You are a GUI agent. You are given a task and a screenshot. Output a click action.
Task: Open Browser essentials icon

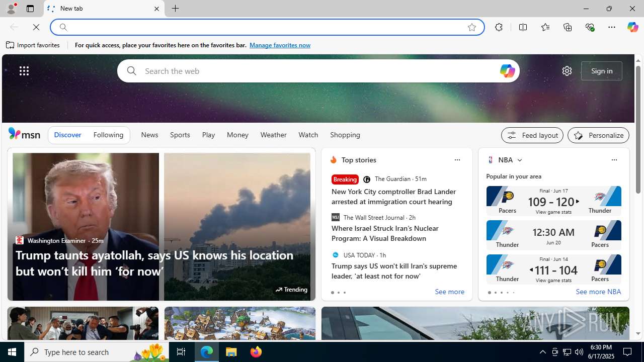point(590,27)
